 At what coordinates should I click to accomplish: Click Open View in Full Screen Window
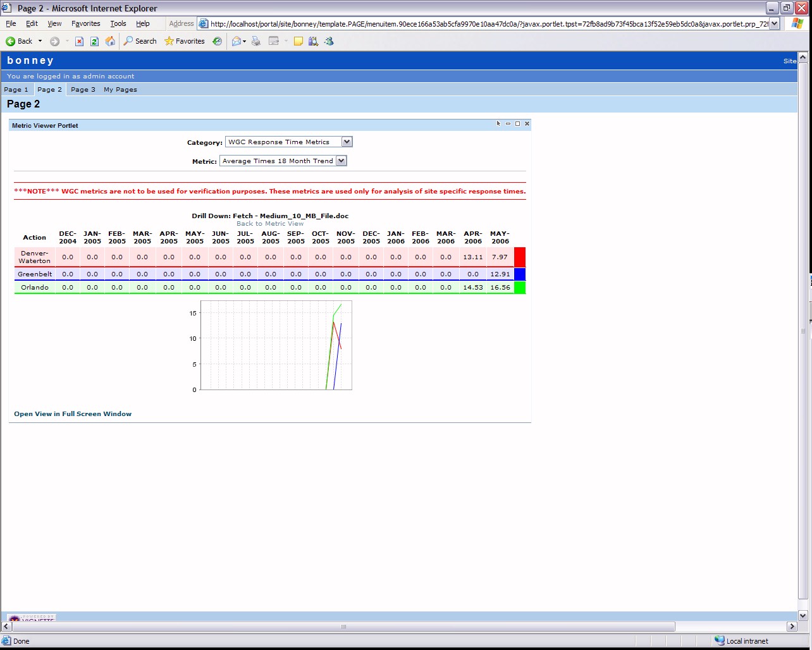[x=73, y=414]
